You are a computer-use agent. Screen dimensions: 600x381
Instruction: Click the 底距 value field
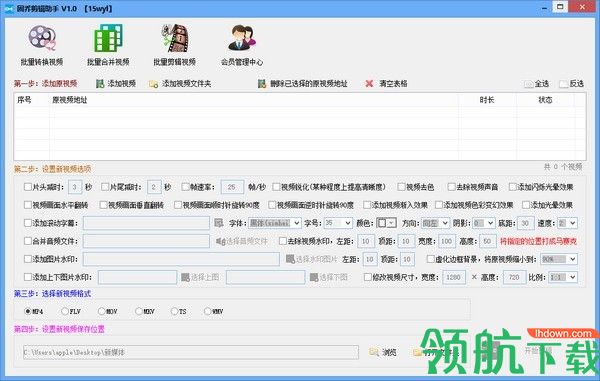click(526, 223)
